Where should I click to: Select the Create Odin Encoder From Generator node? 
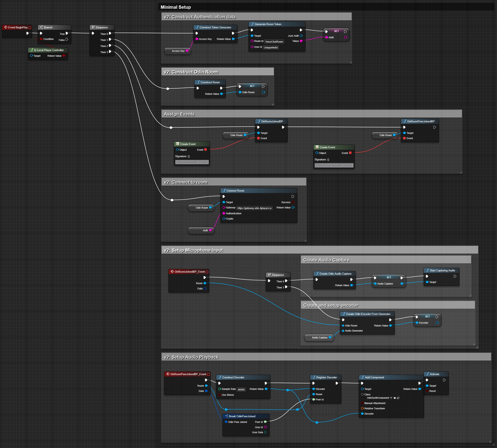click(x=367, y=314)
